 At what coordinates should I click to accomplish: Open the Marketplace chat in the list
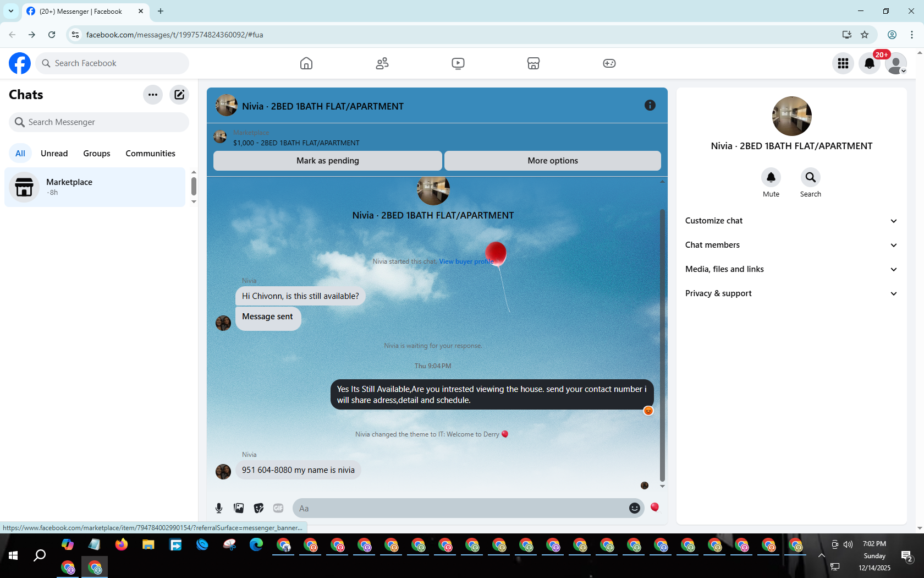pyautogui.click(x=95, y=187)
